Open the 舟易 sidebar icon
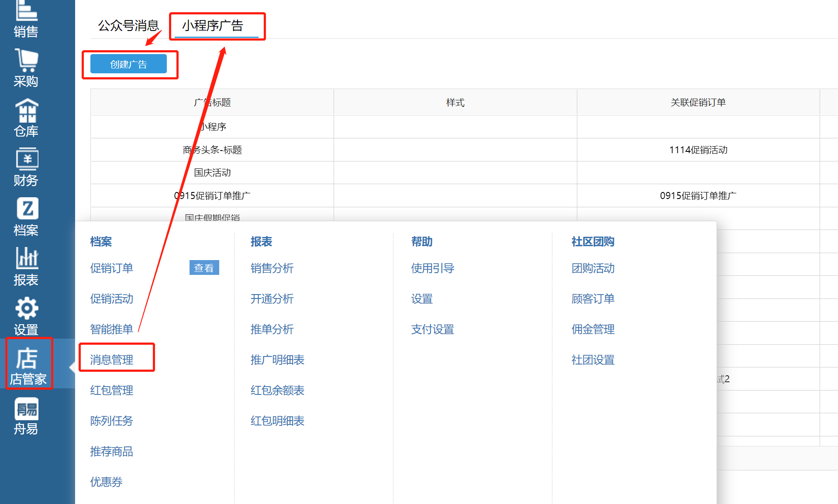Viewport: 838px width, 504px height. 26,417
